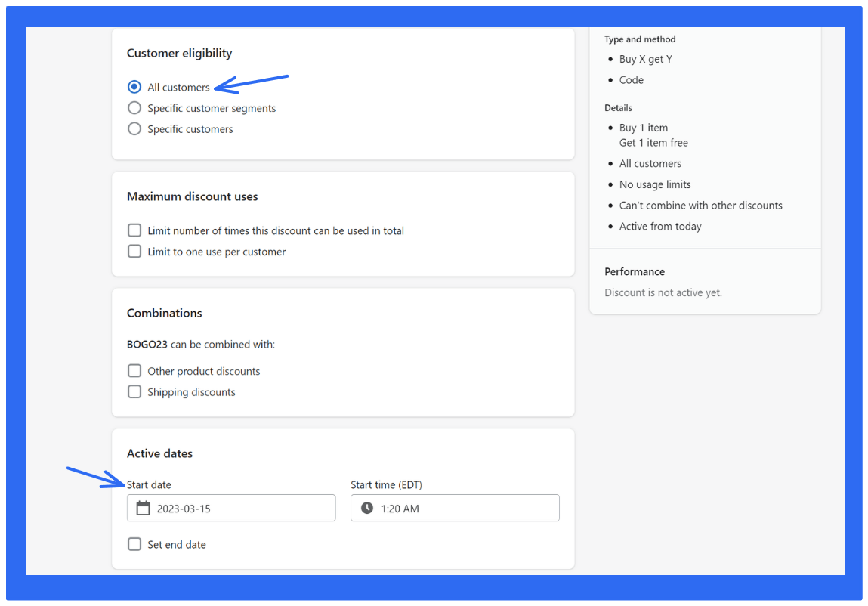Click the Active dates section heading
868x606 pixels.
159,453
